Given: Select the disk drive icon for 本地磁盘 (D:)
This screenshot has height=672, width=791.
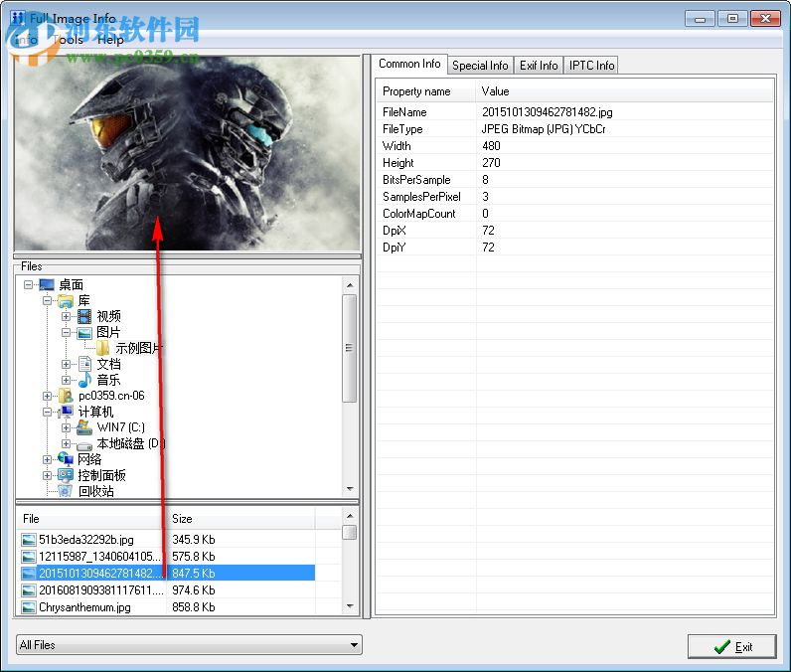Looking at the screenshot, I should [x=84, y=445].
